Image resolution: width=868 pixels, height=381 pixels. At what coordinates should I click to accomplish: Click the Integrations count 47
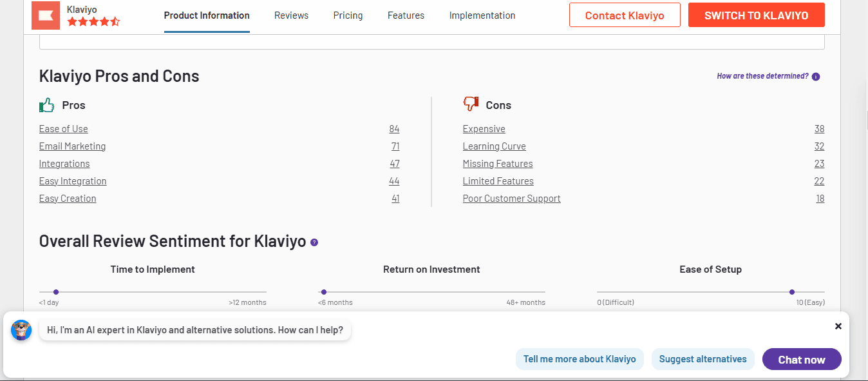click(395, 164)
